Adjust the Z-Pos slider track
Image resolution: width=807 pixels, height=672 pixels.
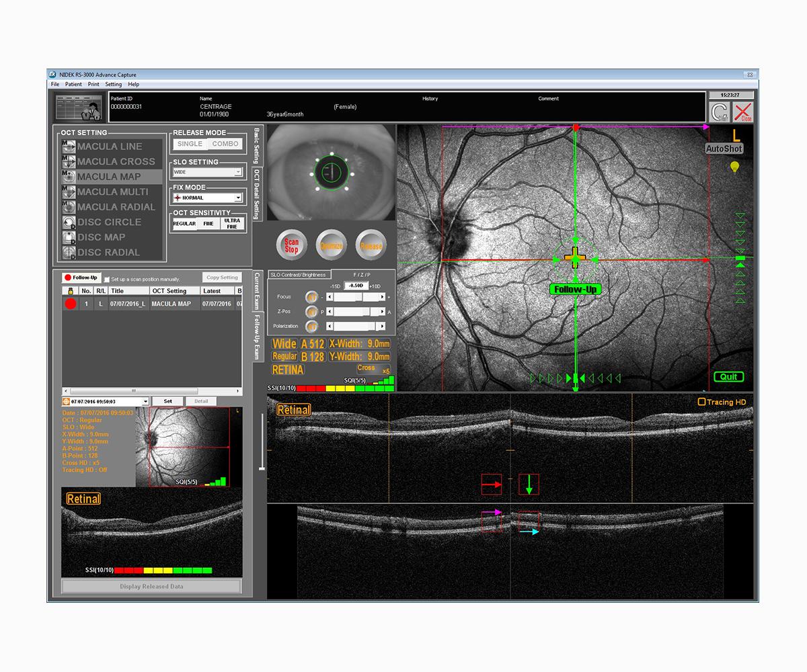(x=356, y=312)
